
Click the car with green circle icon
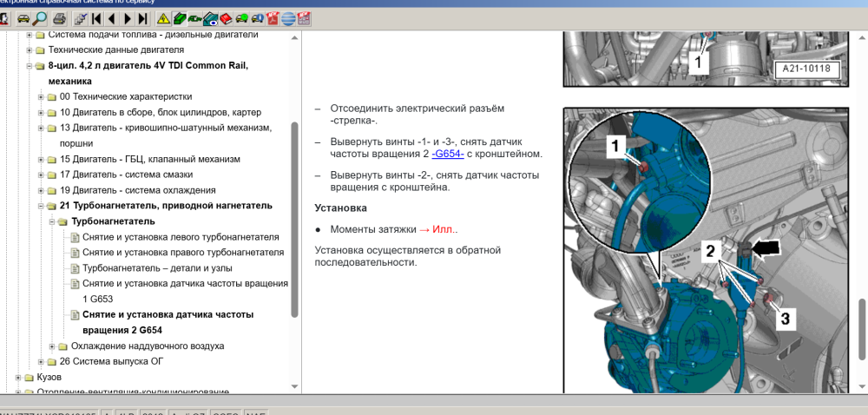[x=241, y=19]
